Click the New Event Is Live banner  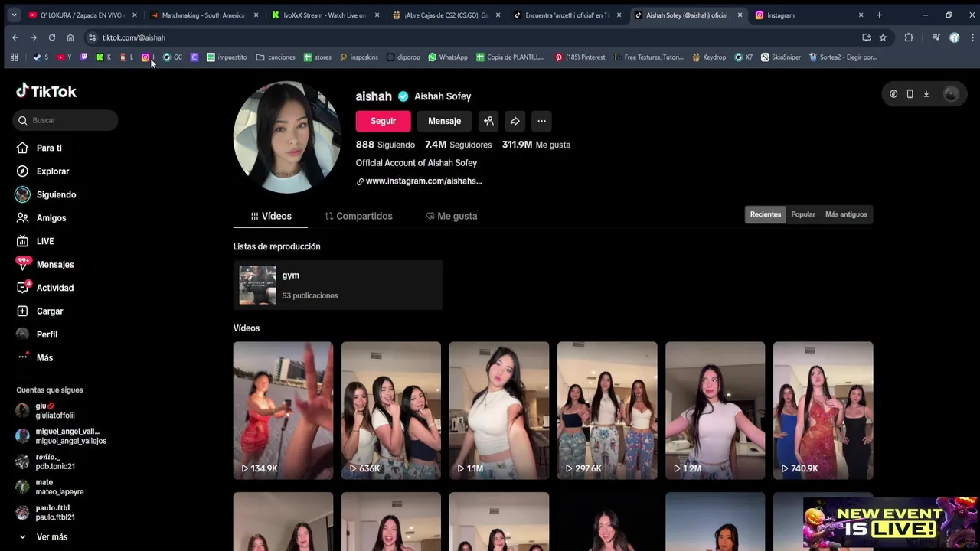[890, 523]
